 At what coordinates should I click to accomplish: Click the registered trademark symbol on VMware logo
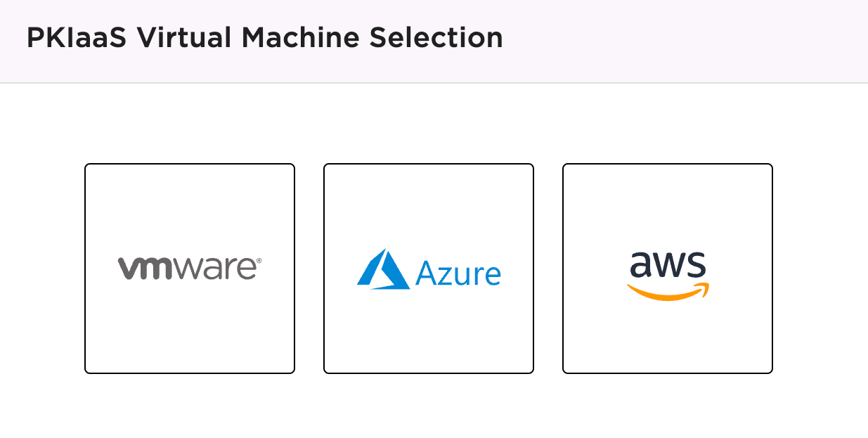tap(259, 260)
